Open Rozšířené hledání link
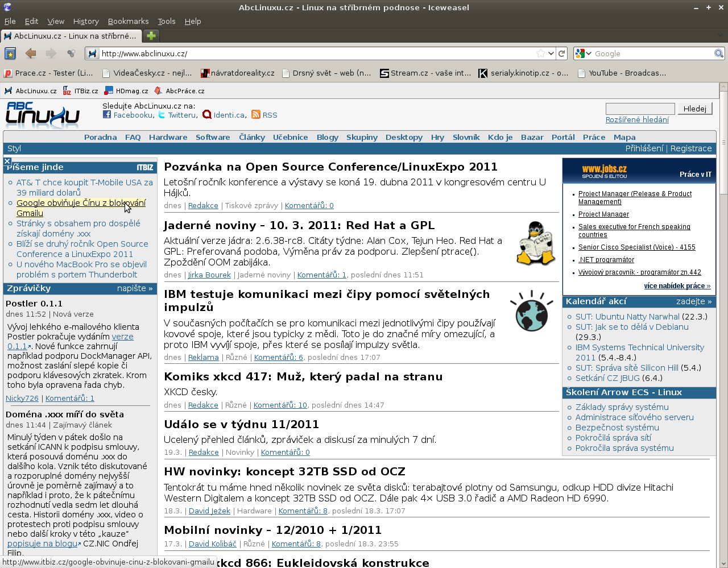This screenshot has width=728, height=568. pyautogui.click(x=637, y=120)
